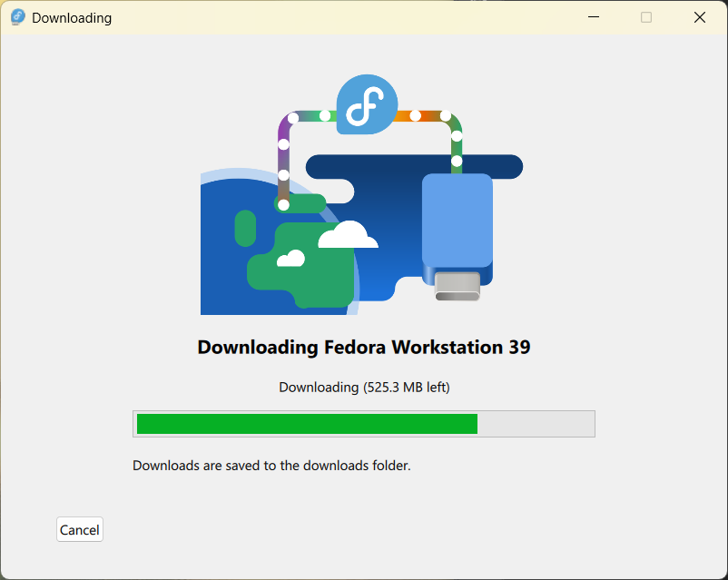Click the 'Downloading' window title text
Screen dimensions: 728x580
point(72,18)
